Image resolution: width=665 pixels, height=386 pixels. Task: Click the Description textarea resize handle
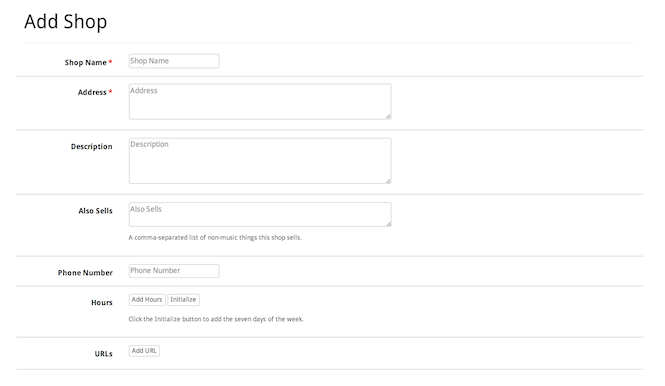pyautogui.click(x=388, y=181)
